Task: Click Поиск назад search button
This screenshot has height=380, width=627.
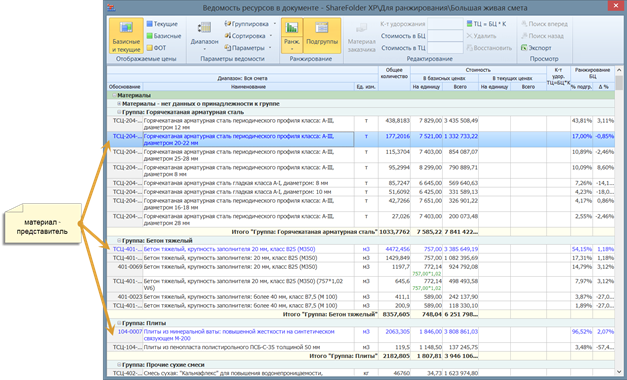Action: tap(542, 36)
